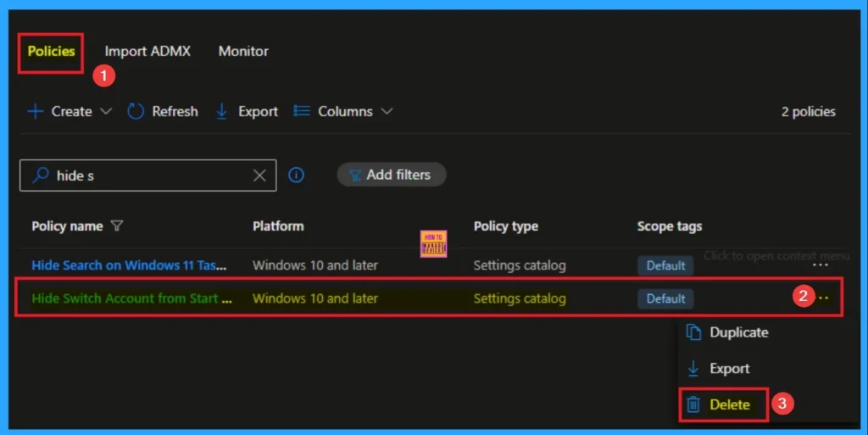The image size is (868, 435).
Task: Click the Columns list icon
Action: pyautogui.click(x=302, y=111)
